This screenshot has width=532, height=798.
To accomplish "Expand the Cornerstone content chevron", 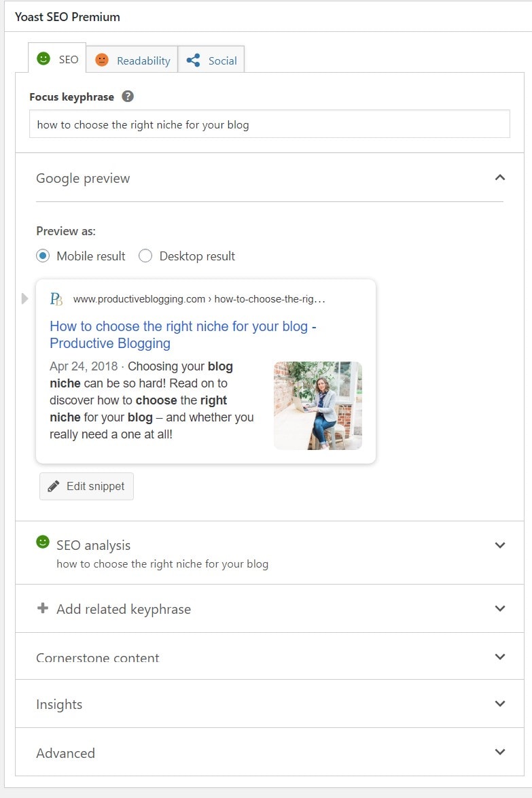I will [x=500, y=657].
